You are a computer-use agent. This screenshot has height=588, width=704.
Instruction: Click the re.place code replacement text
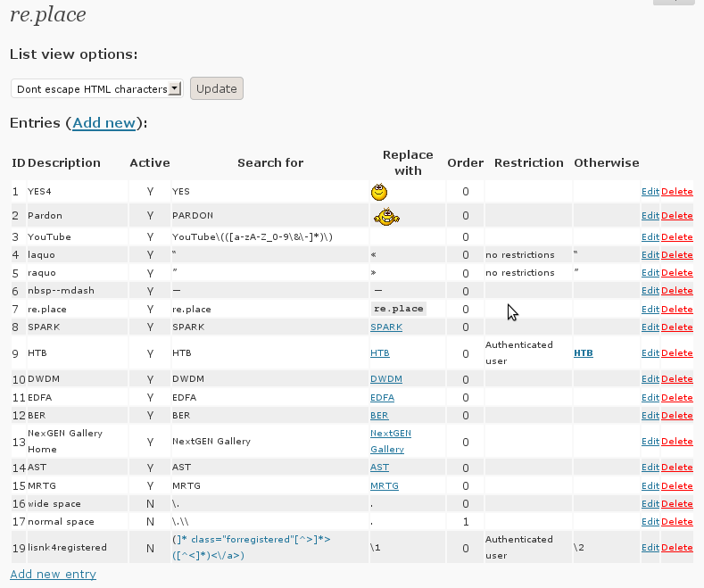[x=399, y=308]
